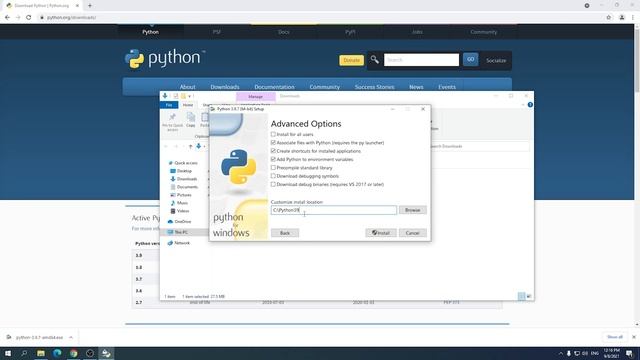Click Show all downloads button
Image resolution: width=640 pixels, height=360 pixels.
coord(615,337)
